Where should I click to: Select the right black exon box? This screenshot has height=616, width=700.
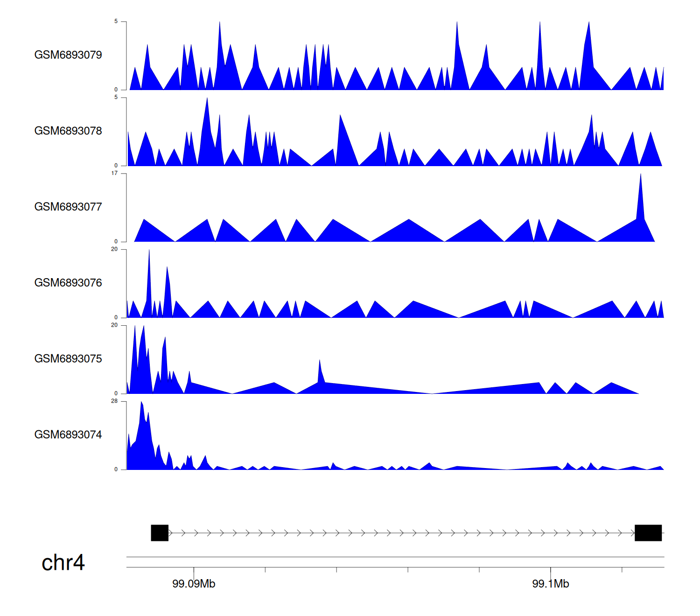coord(648,533)
